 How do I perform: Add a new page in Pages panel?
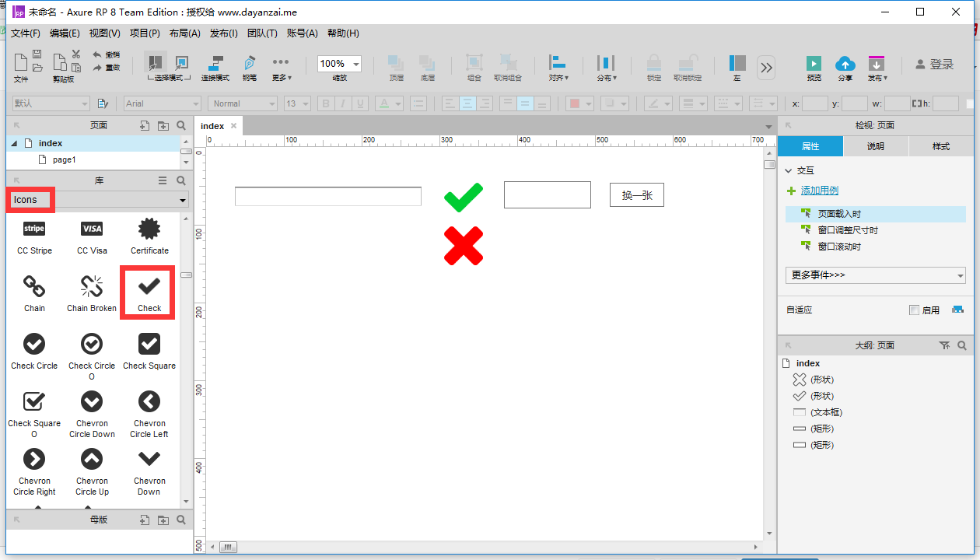click(x=145, y=125)
